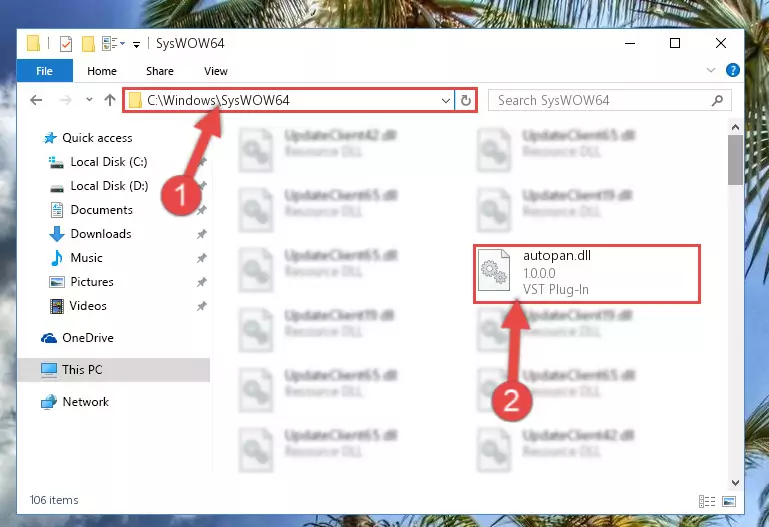Click the scrollbar down arrow
The width and height of the screenshot is (769, 527).
click(x=735, y=483)
